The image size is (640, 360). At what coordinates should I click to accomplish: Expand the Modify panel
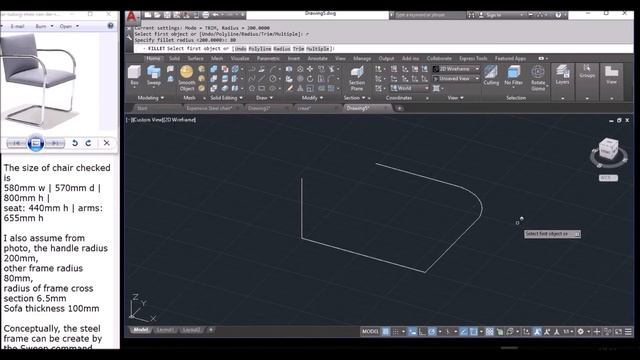(312, 98)
